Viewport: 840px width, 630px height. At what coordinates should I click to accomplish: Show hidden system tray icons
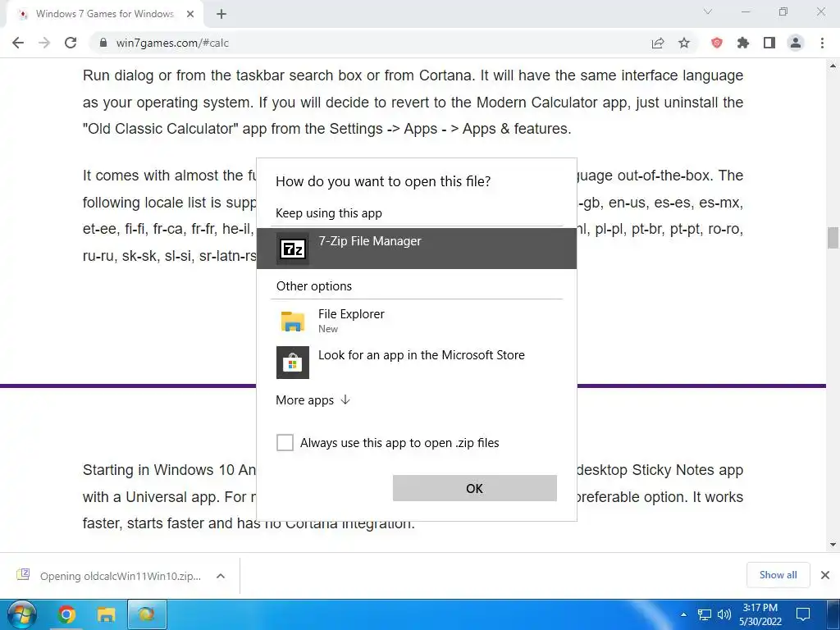683,615
